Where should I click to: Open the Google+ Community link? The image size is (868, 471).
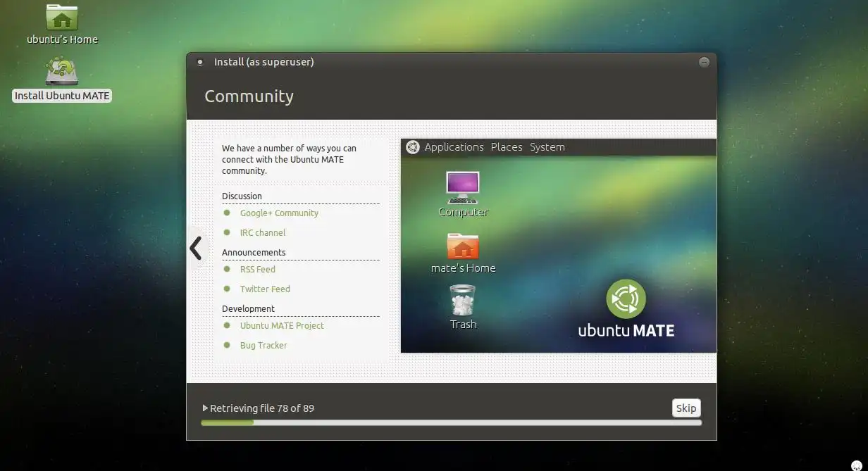tap(279, 213)
